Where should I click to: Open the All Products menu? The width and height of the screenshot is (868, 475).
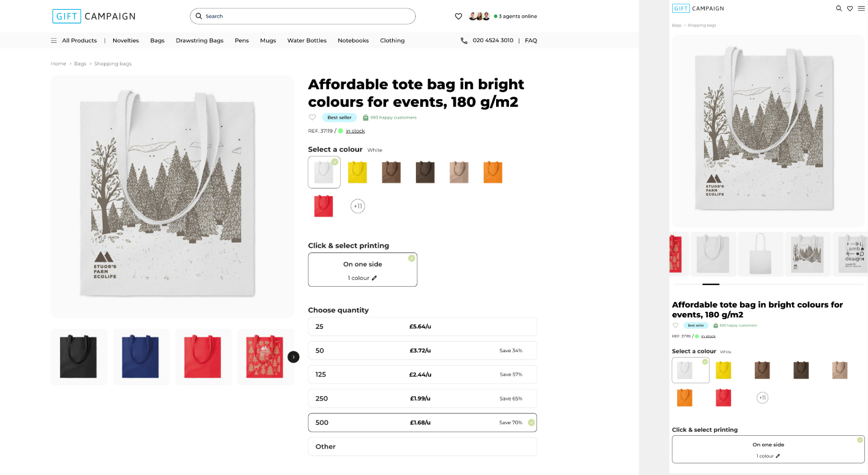74,40
